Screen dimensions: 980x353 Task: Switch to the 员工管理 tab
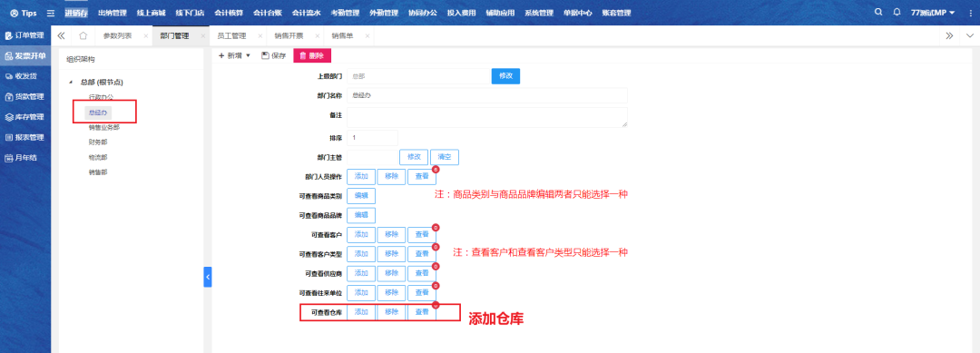click(231, 36)
